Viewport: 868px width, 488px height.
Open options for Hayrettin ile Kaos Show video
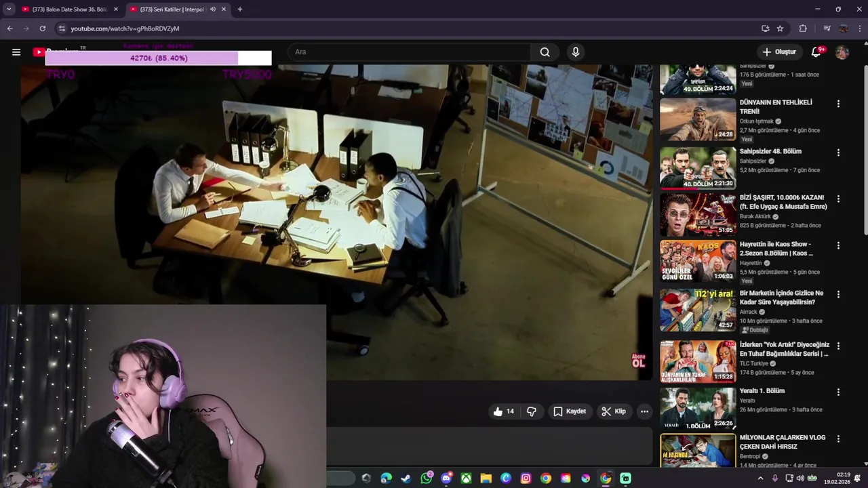838,245
